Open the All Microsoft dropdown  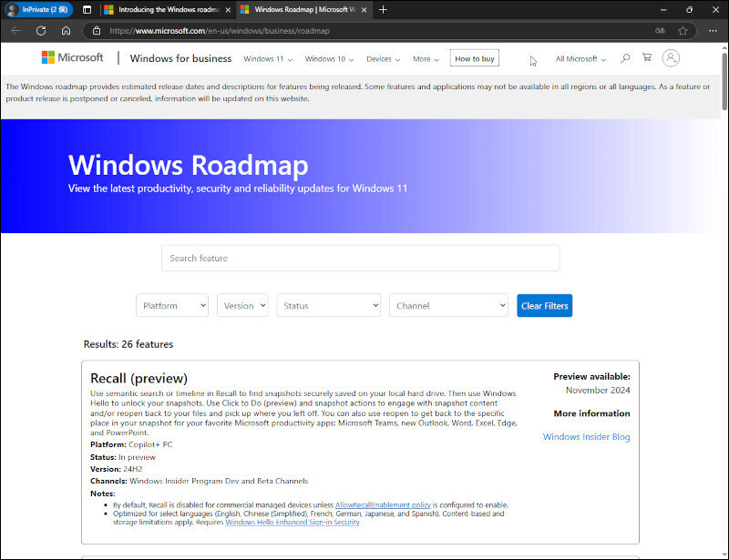(580, 59)
